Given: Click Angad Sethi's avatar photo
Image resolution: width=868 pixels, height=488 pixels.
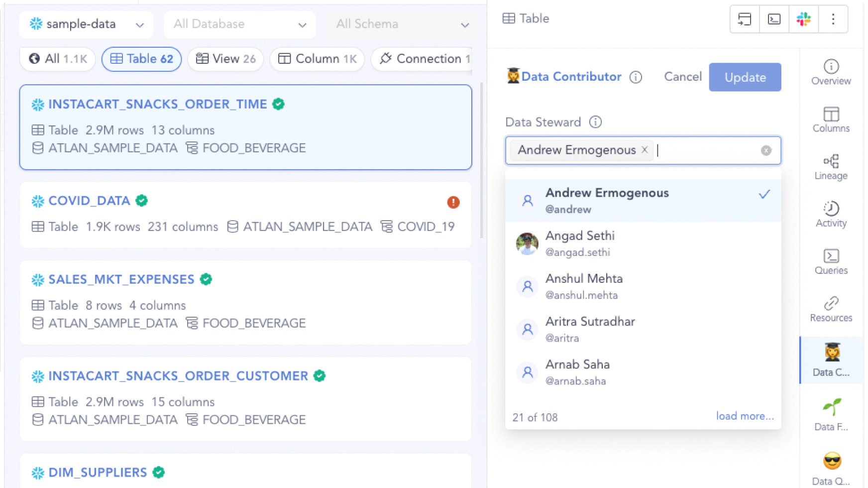Looking at the screenshot, I should 527,244.
